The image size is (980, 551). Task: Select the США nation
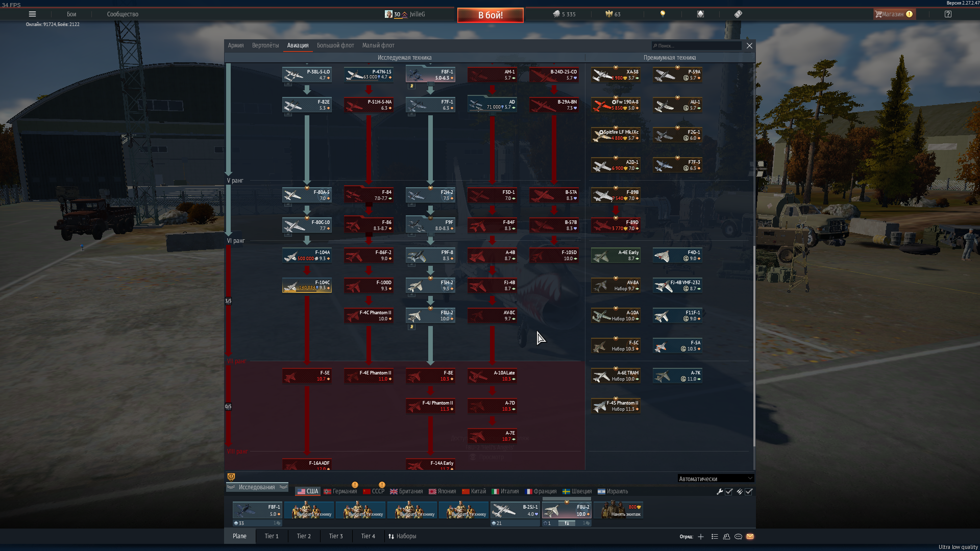tap(308, 491)
